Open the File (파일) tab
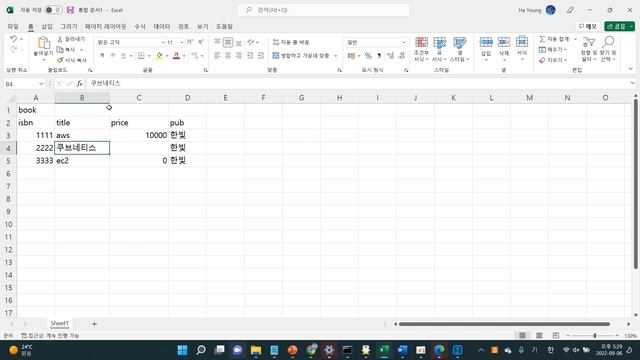This screenshot has width=640, height=360. [x=13, y=27]
